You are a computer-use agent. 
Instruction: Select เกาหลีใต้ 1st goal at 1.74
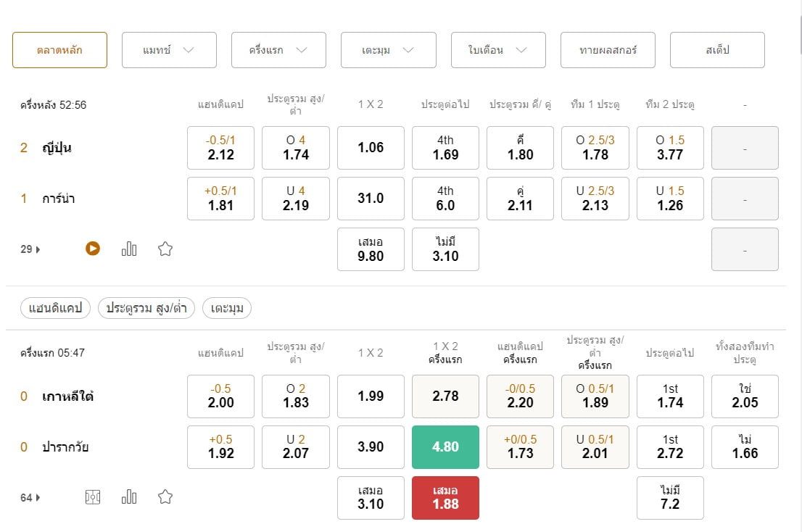tap(670, 396)
